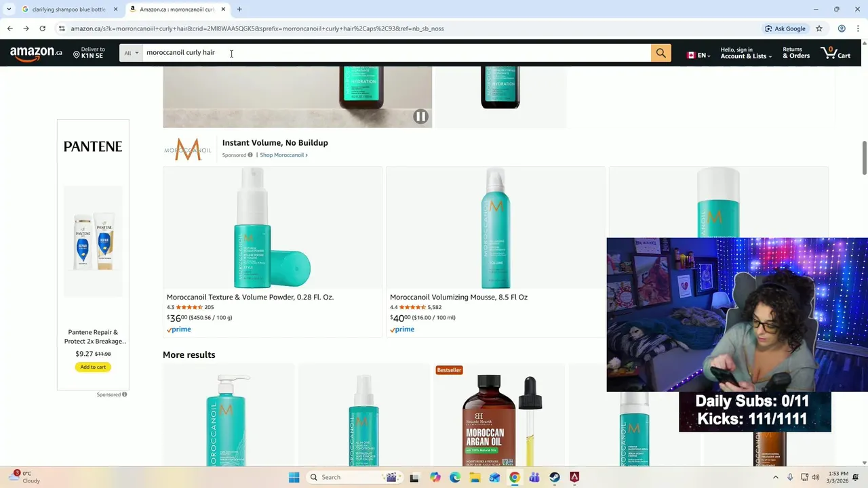Viewport: 868px width, 488px height.
Task: Click the Amazon.ca logo
Action: click(x=36, y=53)
